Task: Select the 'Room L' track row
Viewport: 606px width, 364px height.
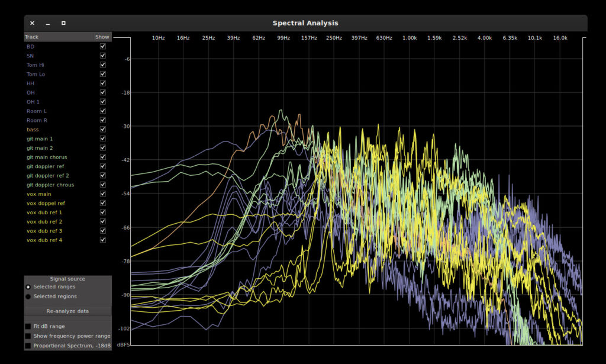Action: 67,111
